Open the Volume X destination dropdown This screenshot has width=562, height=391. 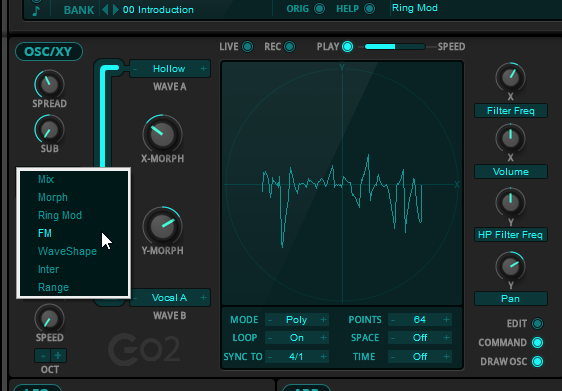511,172
